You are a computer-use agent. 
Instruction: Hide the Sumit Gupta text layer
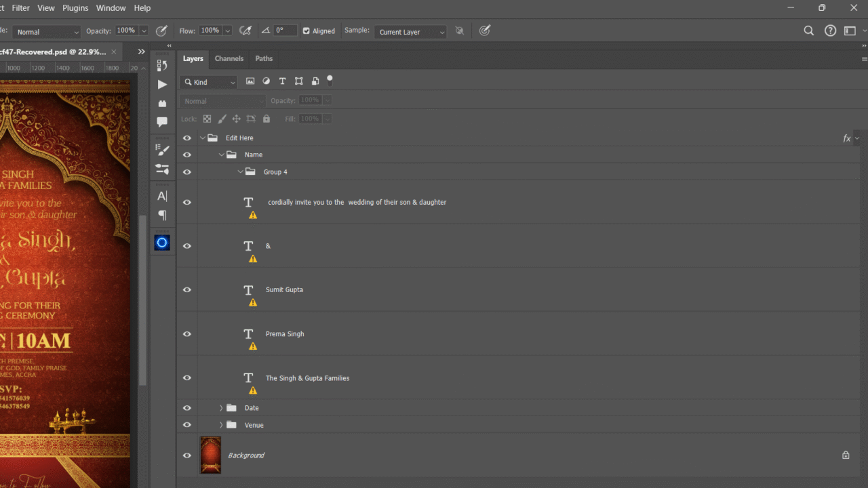tap(187, 290)
